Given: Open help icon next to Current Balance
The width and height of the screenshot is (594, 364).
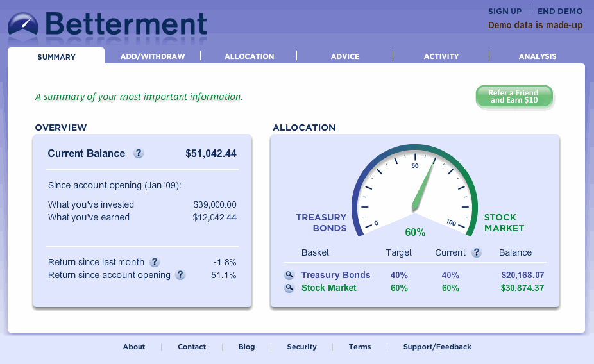Looking at the screenshot, I should (139, 153).
